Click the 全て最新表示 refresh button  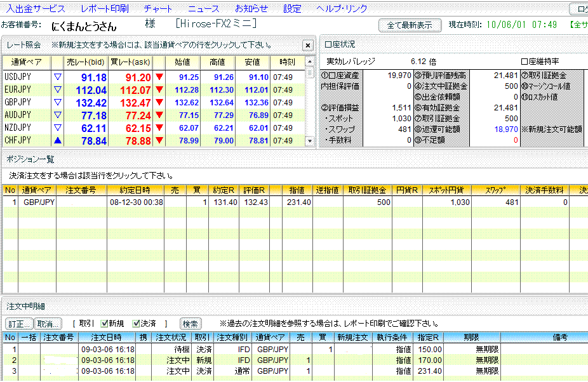pos(410,25)
